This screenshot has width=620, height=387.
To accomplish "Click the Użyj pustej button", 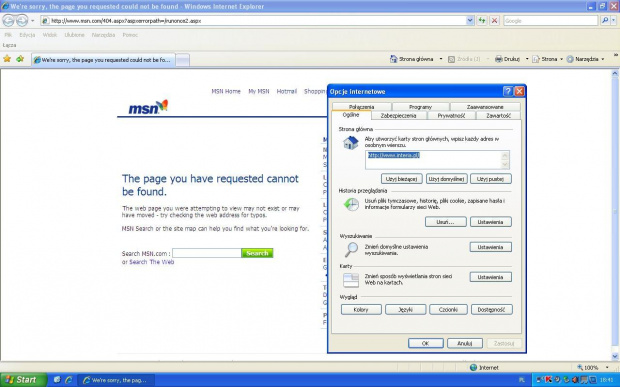I will tap(491, 179).
